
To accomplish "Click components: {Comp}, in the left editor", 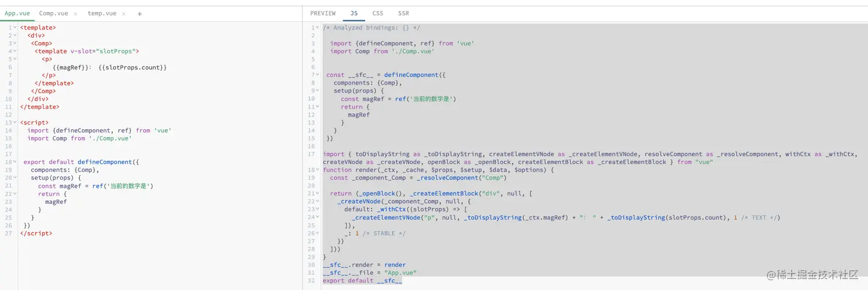I will (x=65, y=170).
